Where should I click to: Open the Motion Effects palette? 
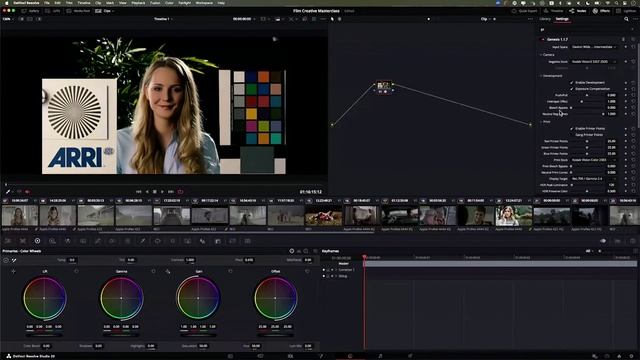coord(82,241)
